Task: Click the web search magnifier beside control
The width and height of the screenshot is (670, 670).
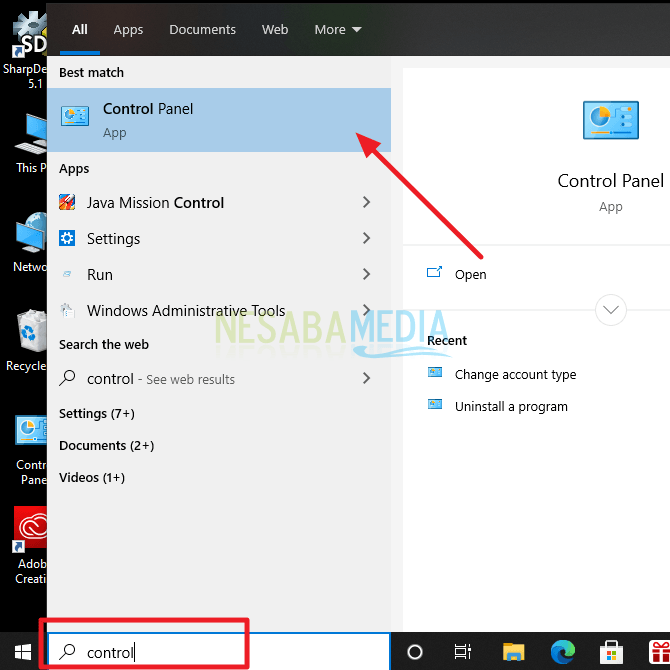Action: point(67,378)
